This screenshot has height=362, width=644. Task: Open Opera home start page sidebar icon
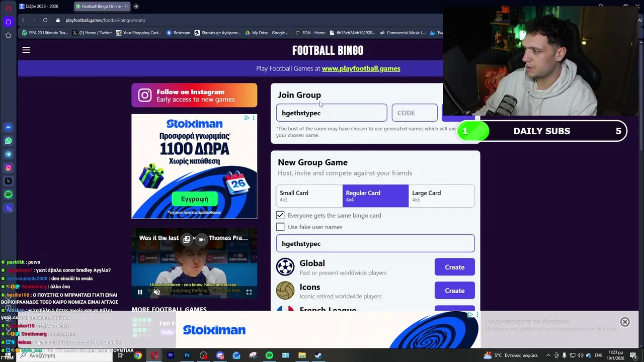(x=8, y=22)
